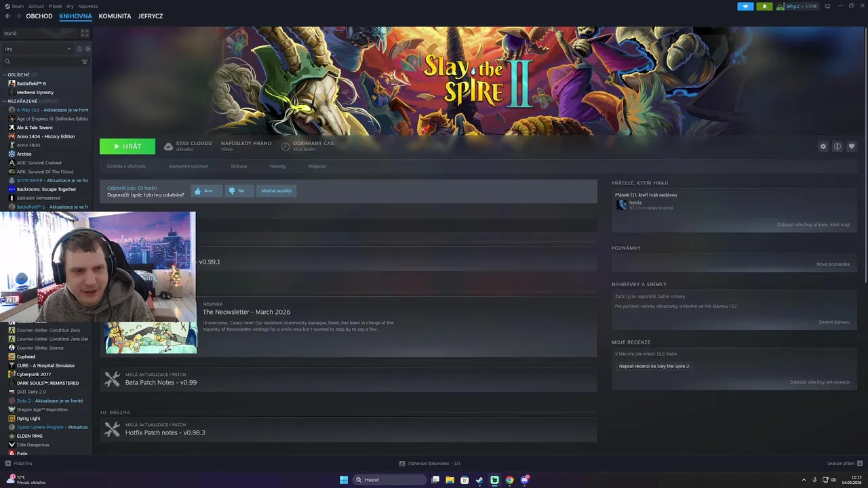Viewport: 868px width, 488px height.
Task: Open the Beta Patch Notes wrench icon
Action: (x=112, y=380)
